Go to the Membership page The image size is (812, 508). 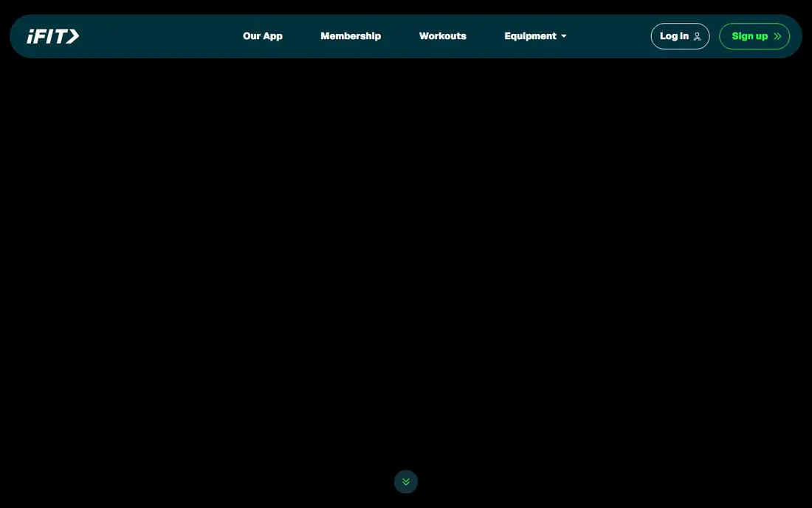[351, 36]
